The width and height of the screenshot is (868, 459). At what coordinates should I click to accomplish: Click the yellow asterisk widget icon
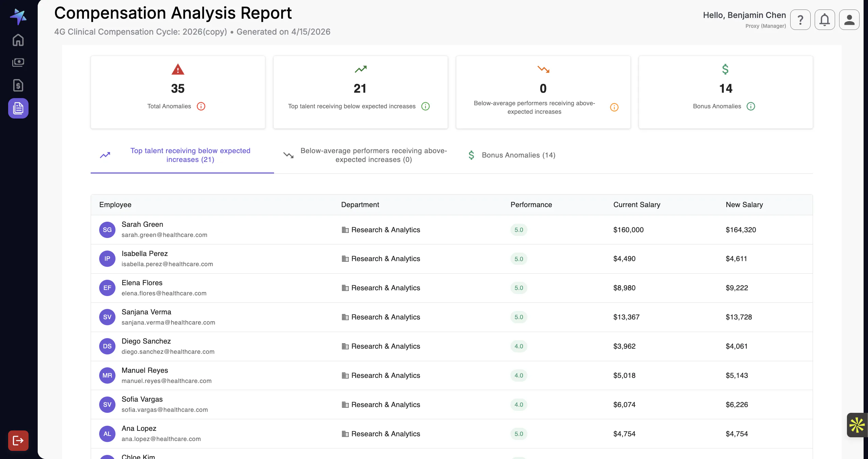pyautogui.click(x=857, y=425)
